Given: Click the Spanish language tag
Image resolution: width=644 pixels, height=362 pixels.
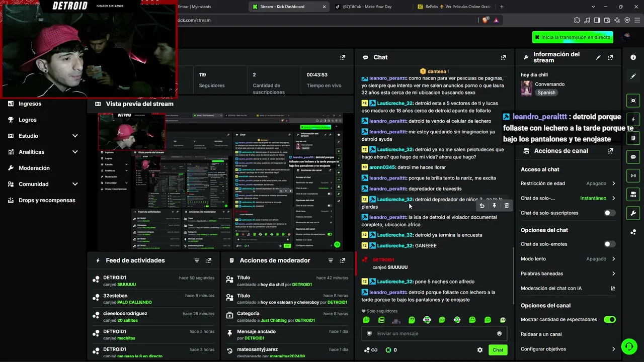Looking at the screenshot, I should [x=546, y=93].
